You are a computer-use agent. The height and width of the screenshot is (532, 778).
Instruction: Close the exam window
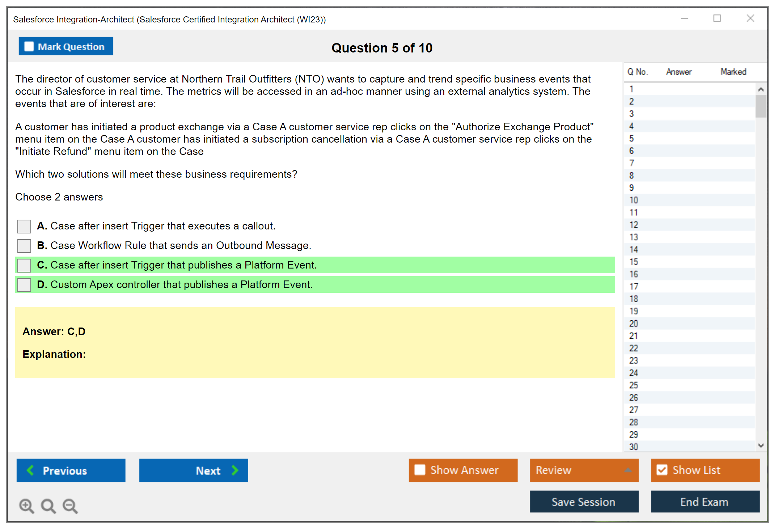(750, 18)
